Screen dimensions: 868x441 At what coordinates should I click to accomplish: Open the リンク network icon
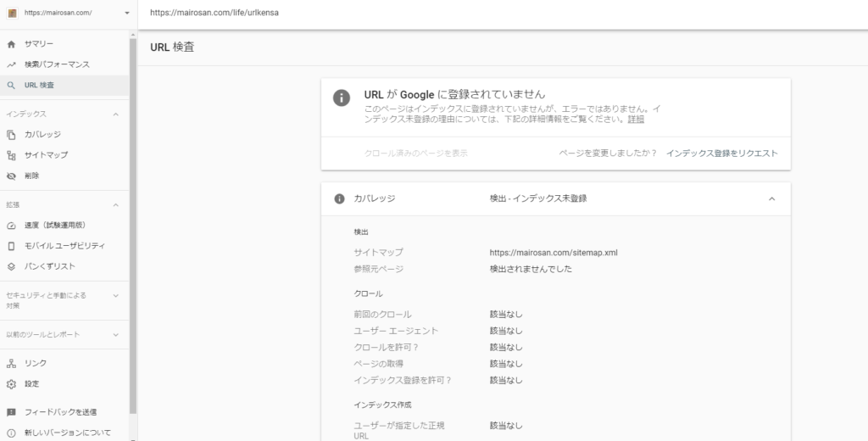(11, 363)
